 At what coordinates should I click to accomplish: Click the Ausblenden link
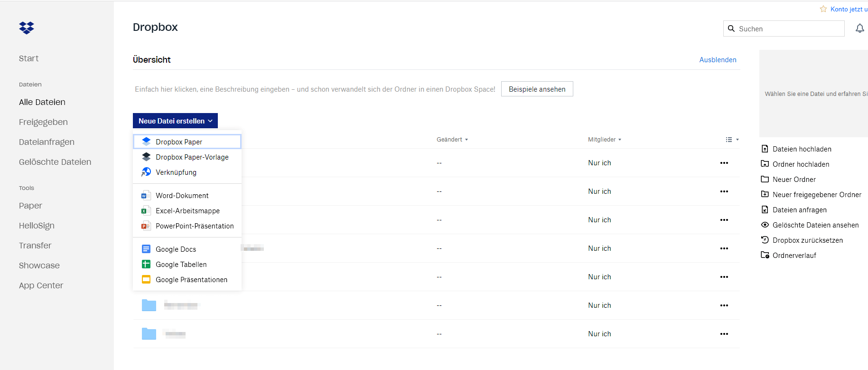[x=718, y=59]
